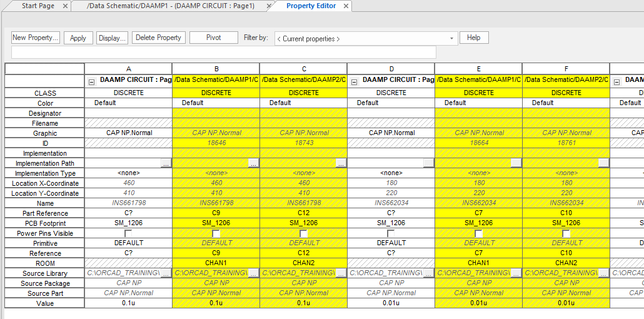This screenshot has width=644, height=319.
Task: Select column A header
Action: (128, 69)
